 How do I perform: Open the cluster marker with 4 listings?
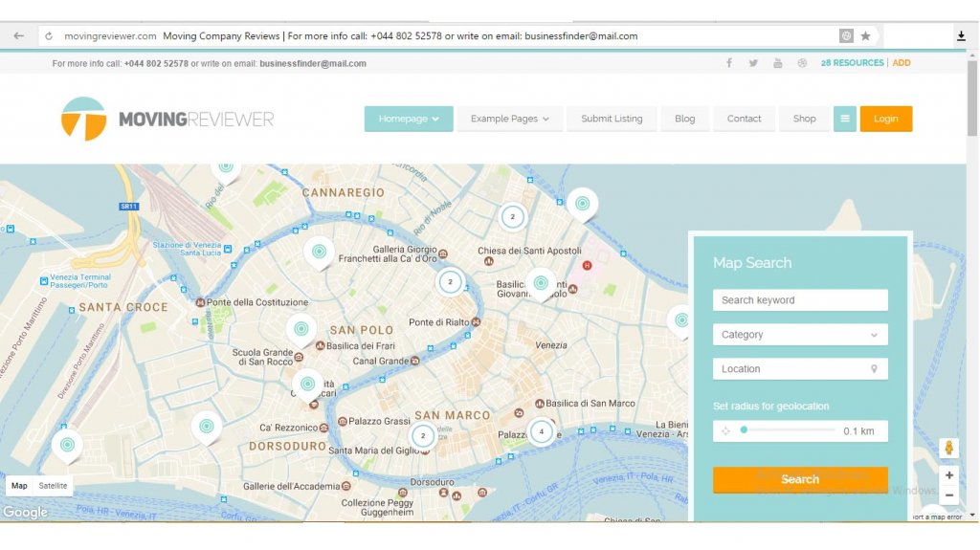coord(542,431)
